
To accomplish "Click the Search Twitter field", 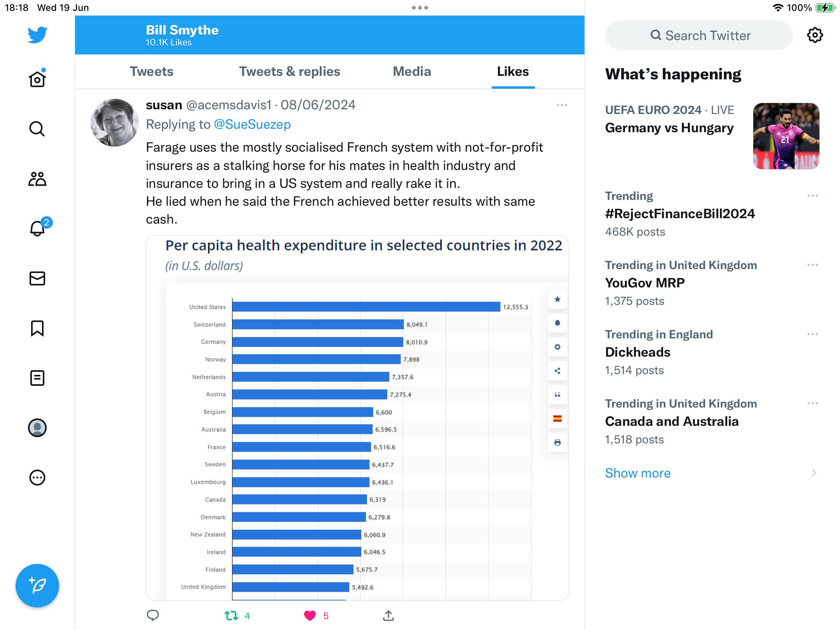I will pyautogui.click(x=699, y=35).
